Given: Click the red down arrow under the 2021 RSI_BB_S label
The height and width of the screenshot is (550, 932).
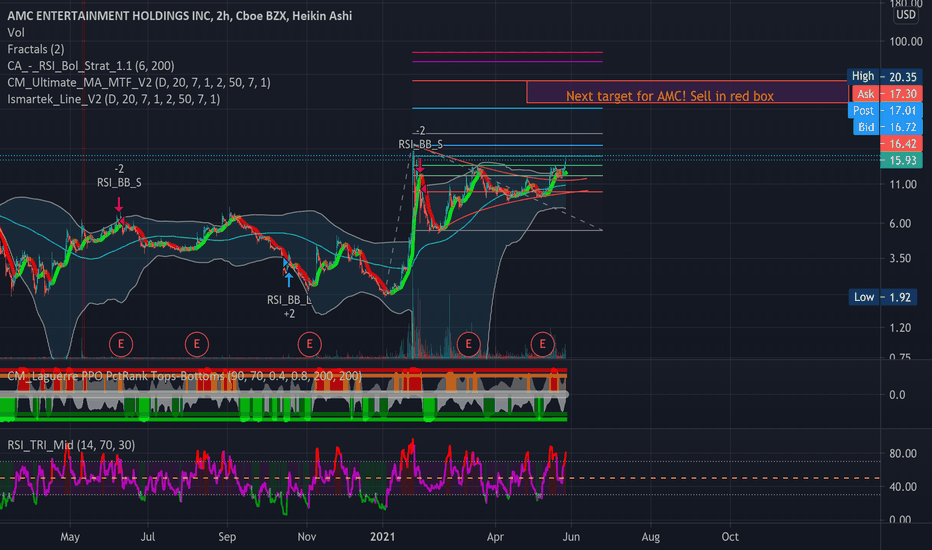Looking at the screenshot, I should coord(420,165).
